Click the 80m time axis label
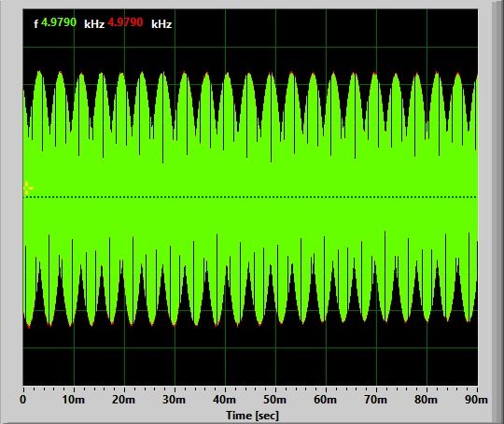The height and width of the screenshot is (424, 504). 426,400
